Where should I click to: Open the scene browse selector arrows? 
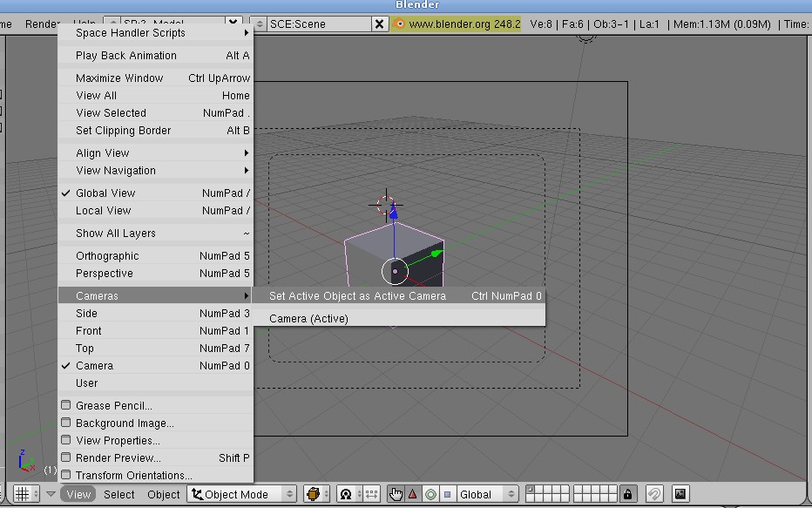point(259,24)
